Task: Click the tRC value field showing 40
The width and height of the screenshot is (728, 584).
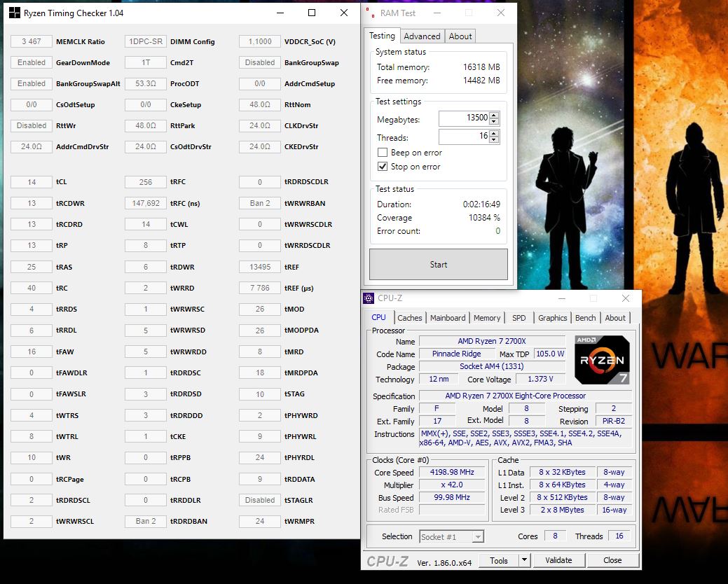Action: tap(32, 288)
